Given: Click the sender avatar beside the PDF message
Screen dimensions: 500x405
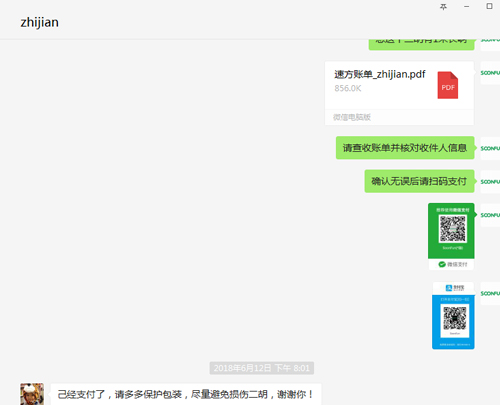Looking at the screenshot, I should 490,73.
